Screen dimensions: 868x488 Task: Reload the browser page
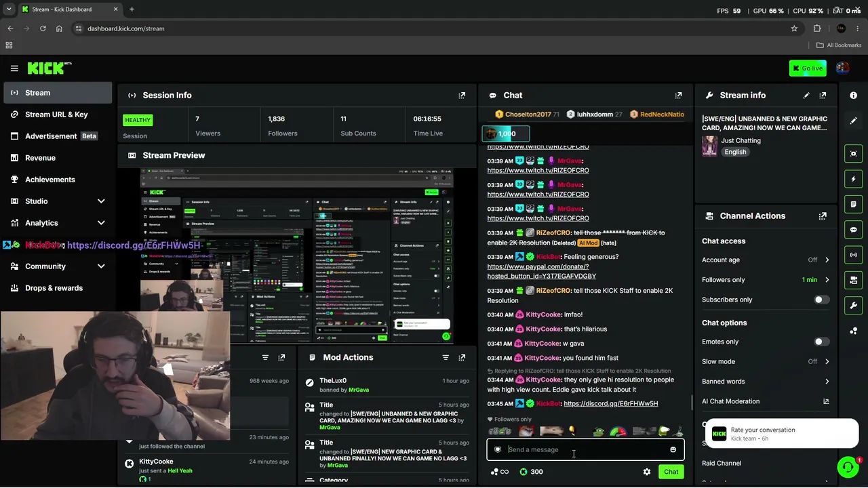coord(43,28)
